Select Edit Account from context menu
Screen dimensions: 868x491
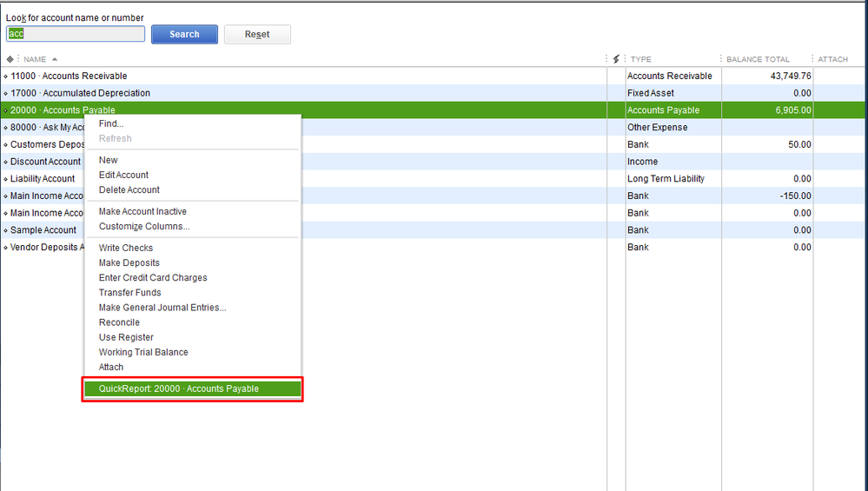point(123,175)
